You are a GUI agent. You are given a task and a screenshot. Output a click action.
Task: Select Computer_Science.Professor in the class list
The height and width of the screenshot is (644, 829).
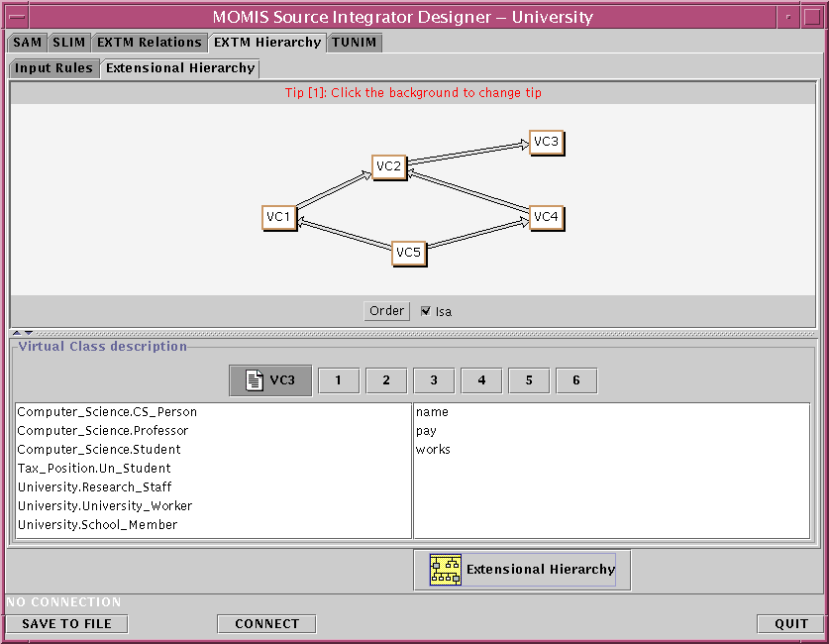(x=103, y=431)
